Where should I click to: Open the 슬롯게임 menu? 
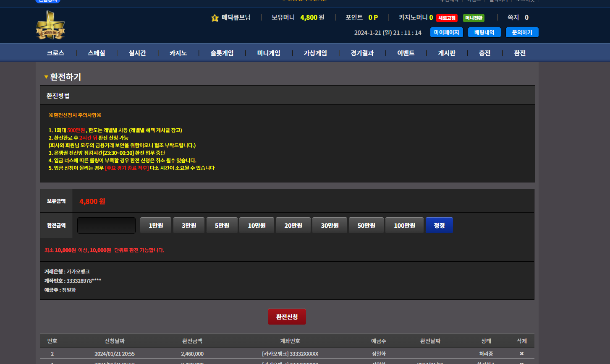tap(222, 53)
